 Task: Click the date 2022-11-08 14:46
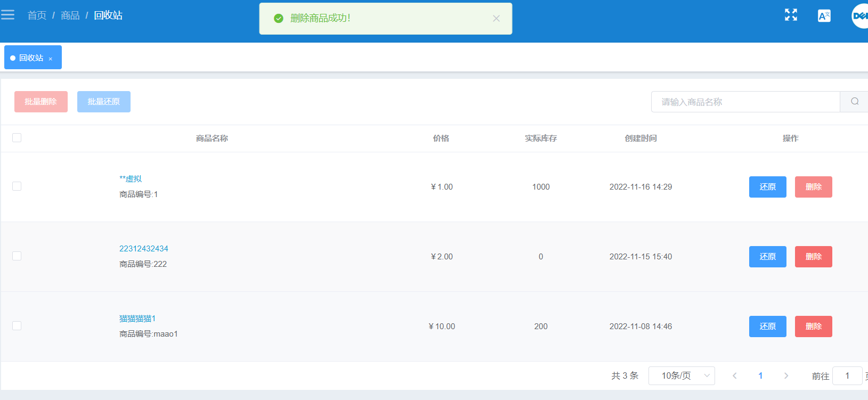point(641,326)
